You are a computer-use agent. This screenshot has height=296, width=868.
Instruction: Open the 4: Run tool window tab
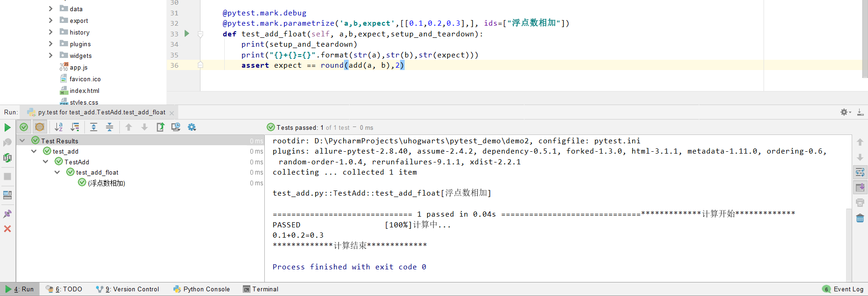tap(20, 289)
